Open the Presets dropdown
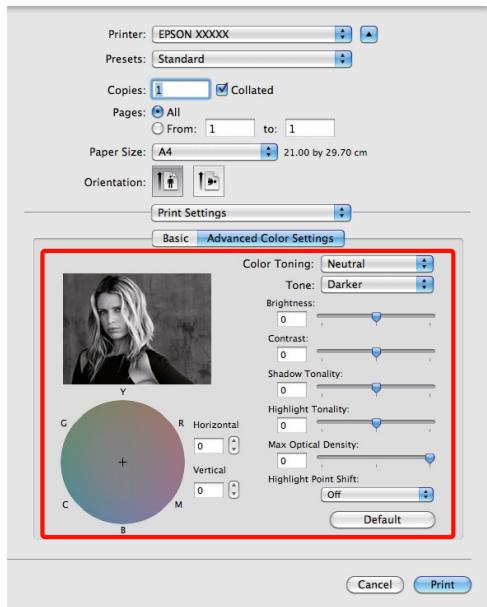The height and width of the screenshot is (607, 487). coord(252,59)
